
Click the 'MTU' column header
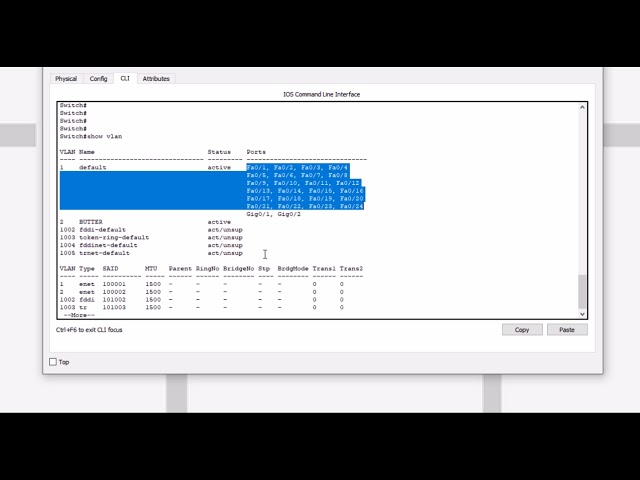click(x=151, y=269)
